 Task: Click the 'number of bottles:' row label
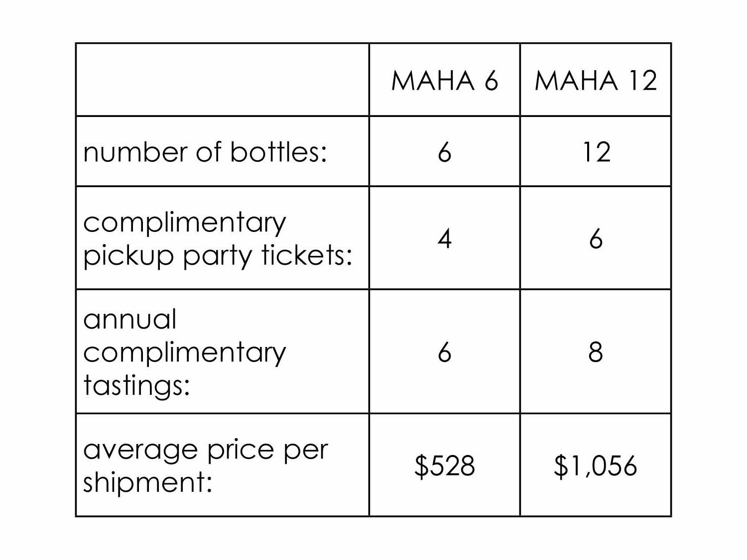(x=205, y=152)
